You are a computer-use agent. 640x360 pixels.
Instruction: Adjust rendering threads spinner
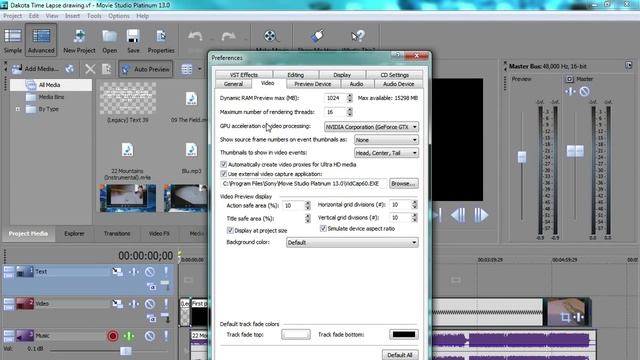coord(349,112)
